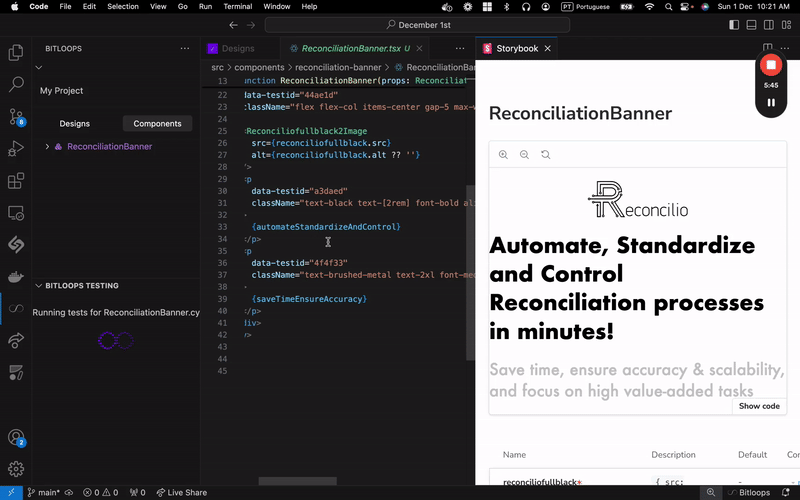Open the Terminal menu
800x500 pixels.
pos(238,6)
